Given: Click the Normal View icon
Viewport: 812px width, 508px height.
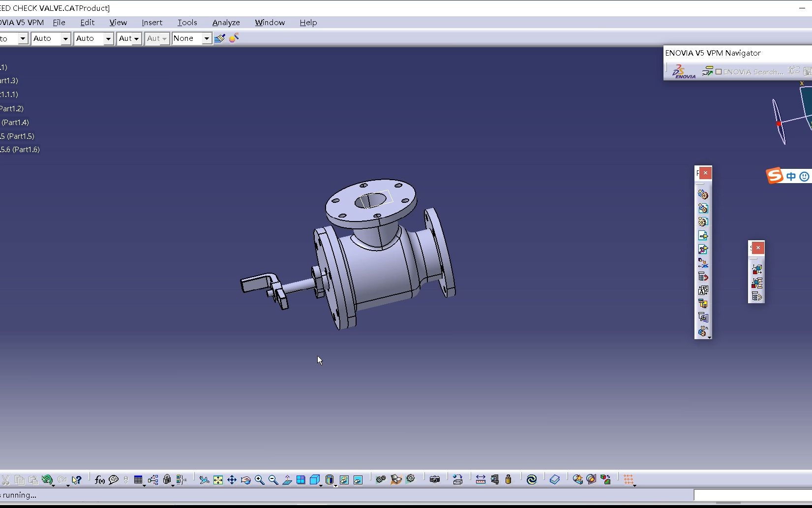Looking at the screenshot, I should [287, 479].
